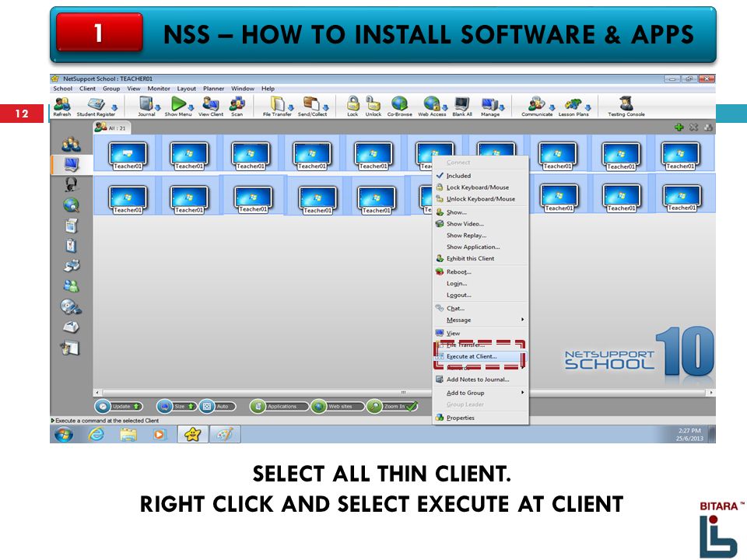
Task: Open Properties from context menu
Action: 480,418
